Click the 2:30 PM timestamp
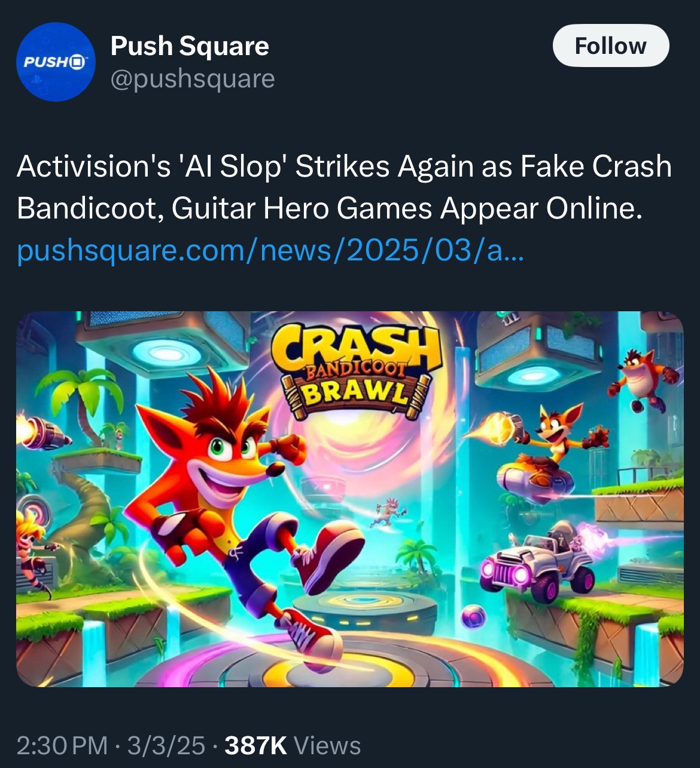 (x=62, y=746)
